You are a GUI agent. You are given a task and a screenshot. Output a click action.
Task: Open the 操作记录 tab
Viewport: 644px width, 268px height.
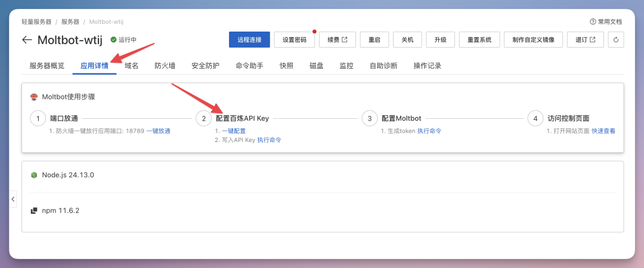pos(427,66)
